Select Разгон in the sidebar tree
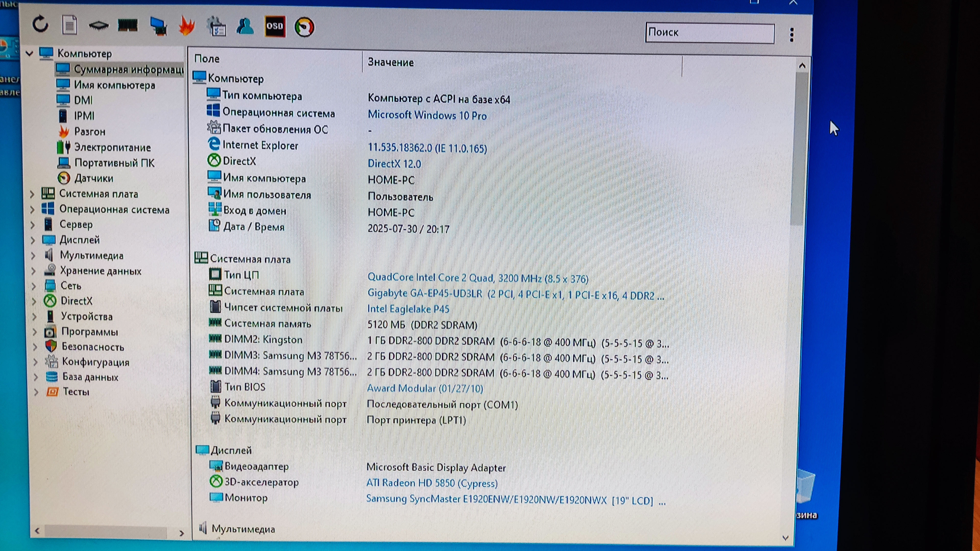This screenshot has height=551, width=980. [x=90, y=132]
